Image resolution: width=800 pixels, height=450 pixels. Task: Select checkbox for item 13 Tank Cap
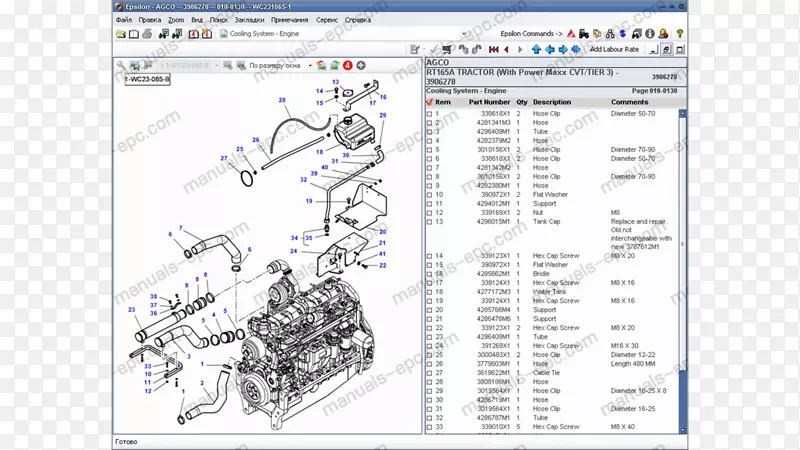pyautogui.click(x=430, y=221)
